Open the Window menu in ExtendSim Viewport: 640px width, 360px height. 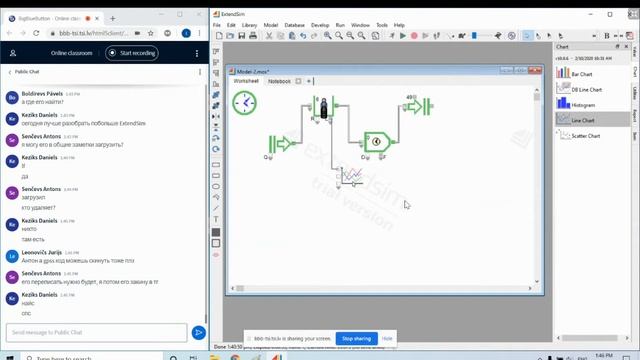coord(360,25)
